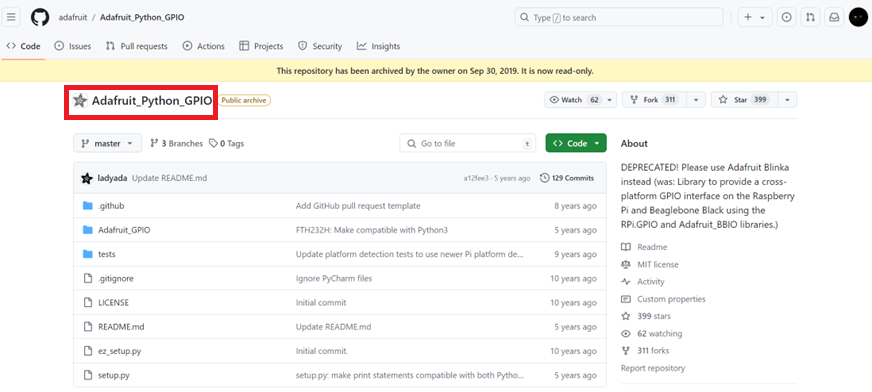Open Activity link in About sidebar
The image size is (872, 392).
(x=643, y=282)
